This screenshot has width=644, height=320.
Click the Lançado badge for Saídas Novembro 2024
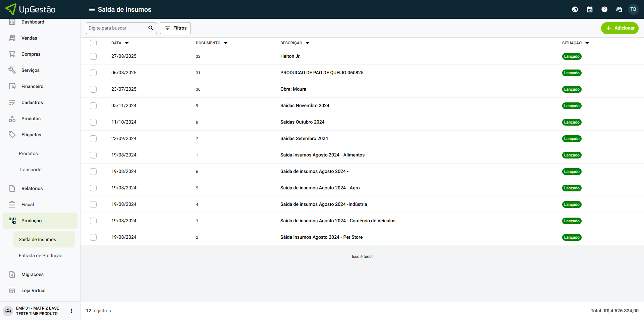572,106
